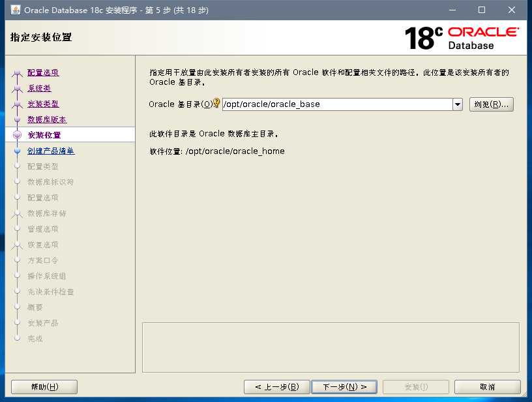Image resolution: width=532 pixels, height=402 pixels.
Task: Click the 取消 cancel button
Action: (488, 387)
